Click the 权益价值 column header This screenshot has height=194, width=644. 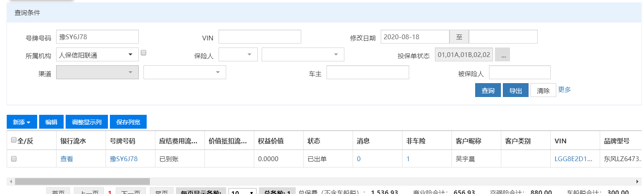pos(279,141)
